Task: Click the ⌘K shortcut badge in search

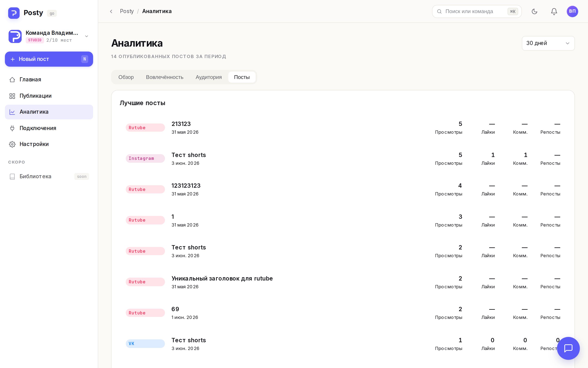Action: coord(513,11)
